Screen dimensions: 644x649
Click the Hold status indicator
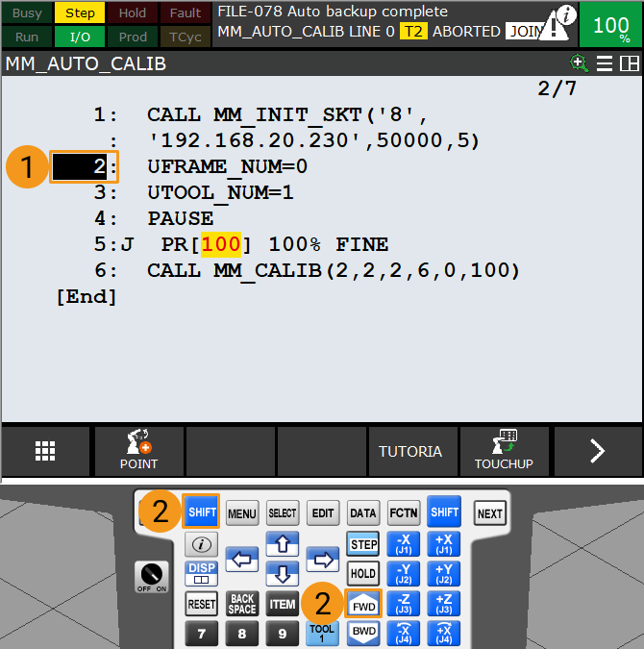tap(133, 12)
